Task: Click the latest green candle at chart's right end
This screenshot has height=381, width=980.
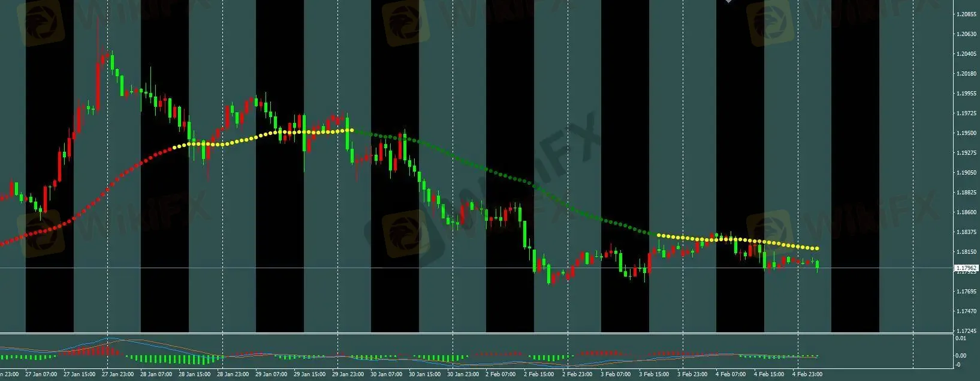Action: pos(818,265)
